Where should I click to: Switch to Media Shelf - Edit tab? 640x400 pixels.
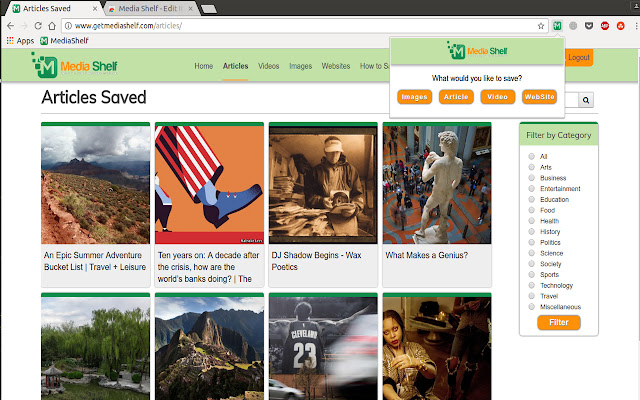(x=151, y=8)
